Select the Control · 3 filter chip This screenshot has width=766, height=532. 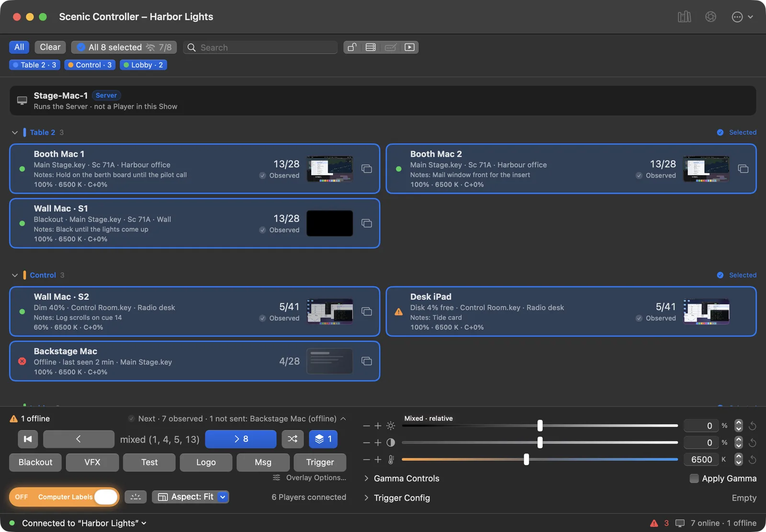90,65
